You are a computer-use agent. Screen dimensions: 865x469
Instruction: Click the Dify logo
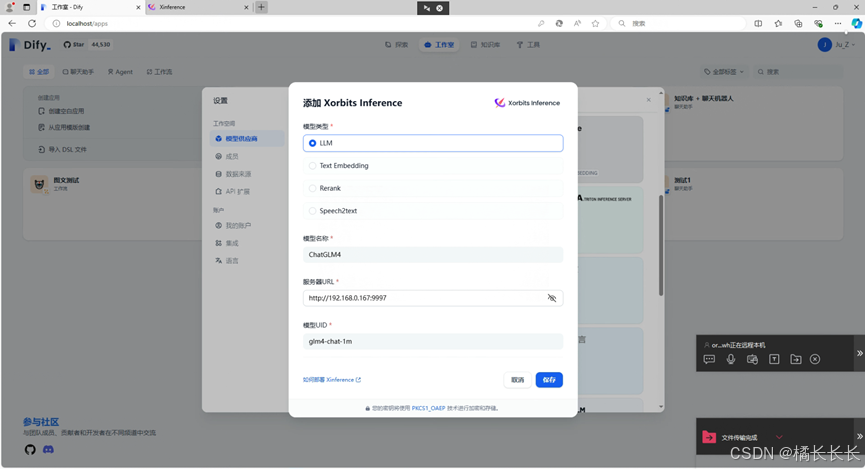[30, 45]
